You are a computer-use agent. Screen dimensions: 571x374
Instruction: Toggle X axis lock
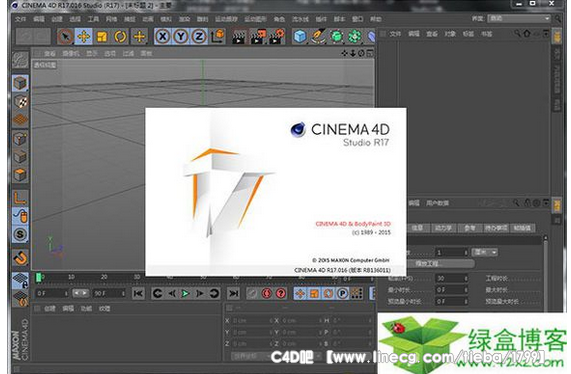coord(163,37)
